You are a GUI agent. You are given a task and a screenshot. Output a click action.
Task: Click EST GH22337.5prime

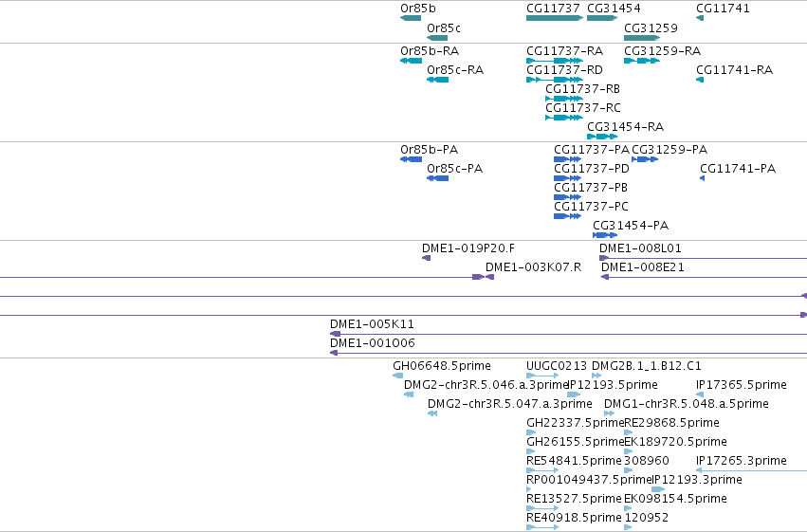pos(531,432)
